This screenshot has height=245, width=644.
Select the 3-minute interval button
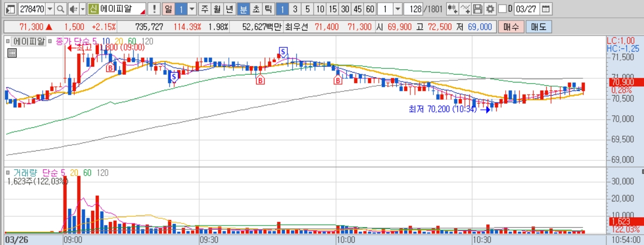tap(295, 9)
